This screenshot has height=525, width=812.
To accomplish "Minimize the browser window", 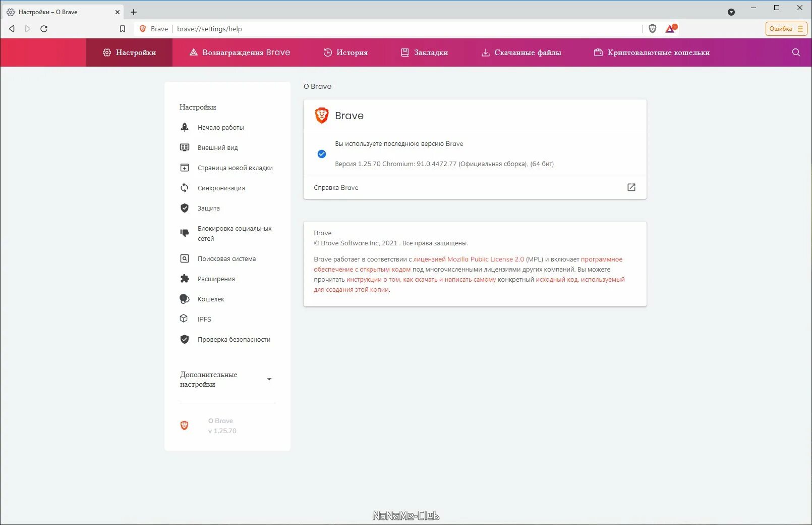I will pos(753,8).
